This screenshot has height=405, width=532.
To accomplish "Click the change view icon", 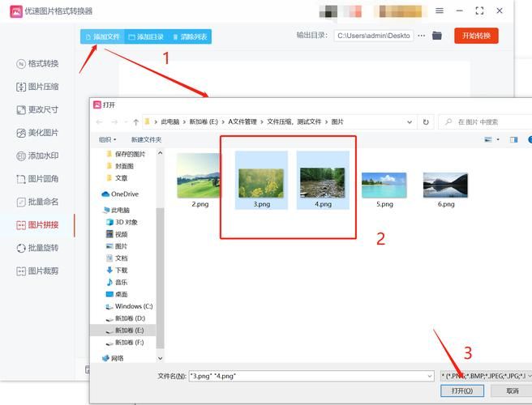I will pyautogui.click(x=488, y=139).
